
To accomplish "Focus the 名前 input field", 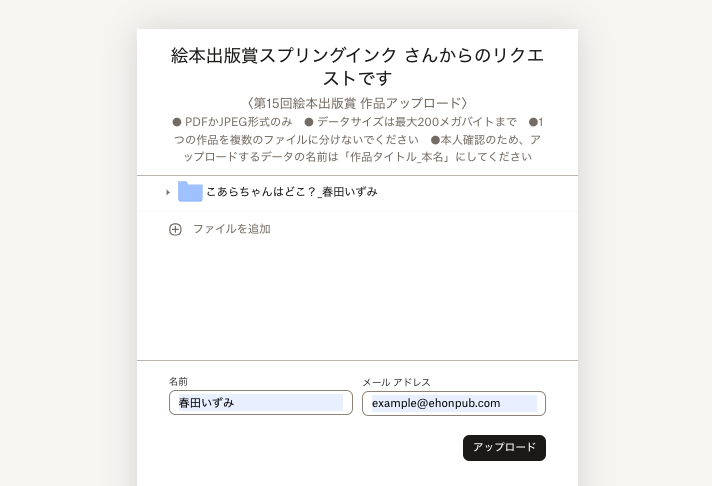I will (261, 403).
